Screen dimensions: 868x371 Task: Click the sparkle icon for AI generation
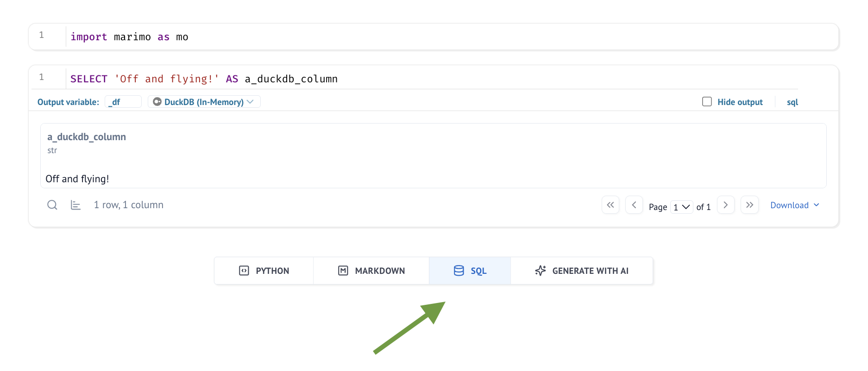click(540, 271)
